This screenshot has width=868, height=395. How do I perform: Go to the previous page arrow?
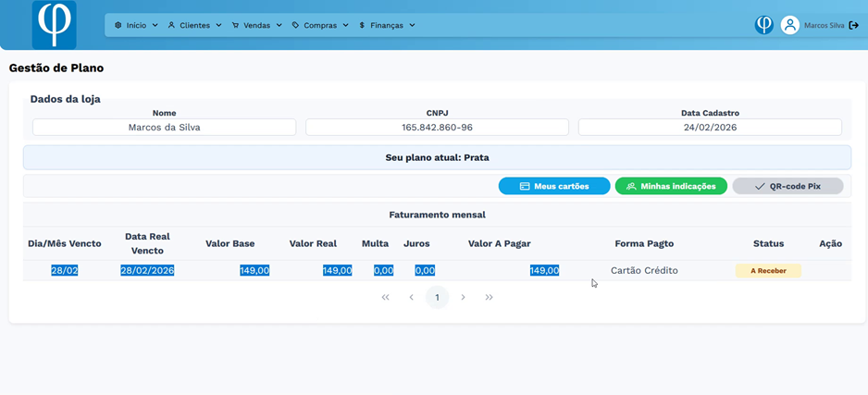pos(412,297)
